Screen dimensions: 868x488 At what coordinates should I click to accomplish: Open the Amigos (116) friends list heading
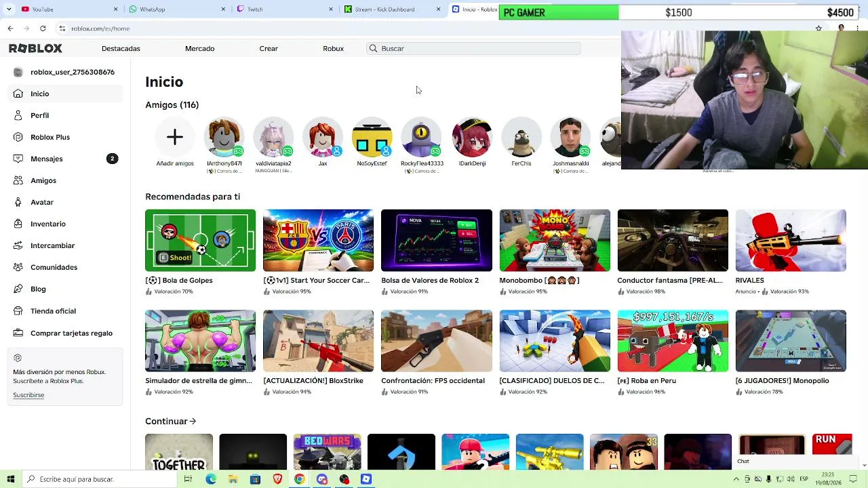(x=172, y=105)
